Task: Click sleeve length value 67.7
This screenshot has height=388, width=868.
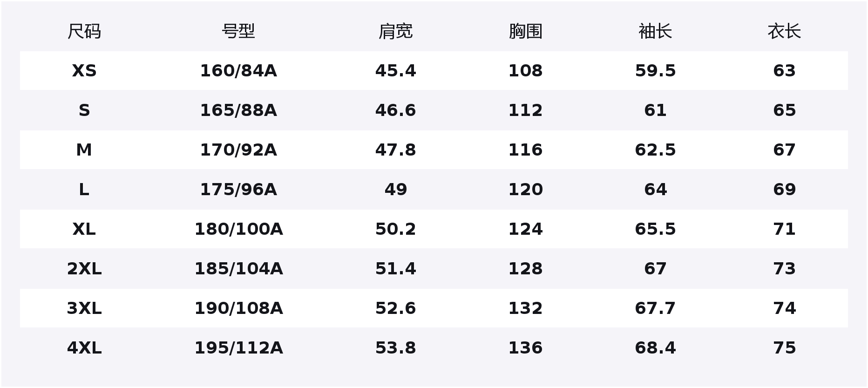Action: [x=655, y=308]
